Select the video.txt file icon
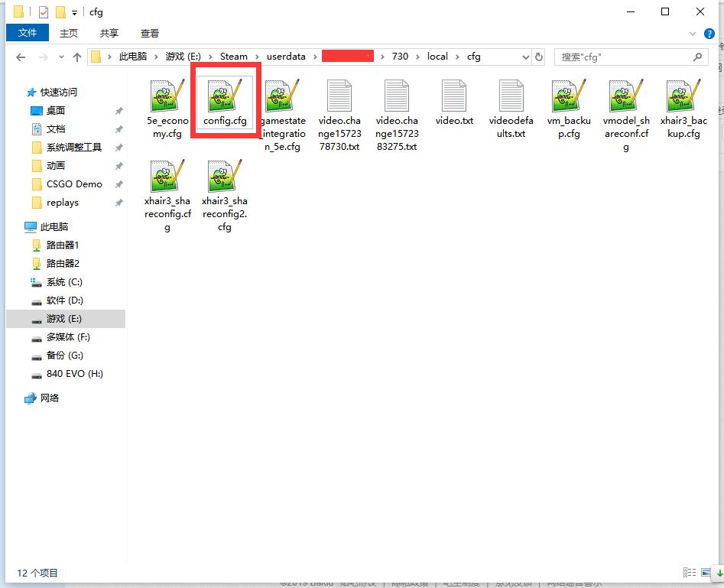 (x=454, y=96)
